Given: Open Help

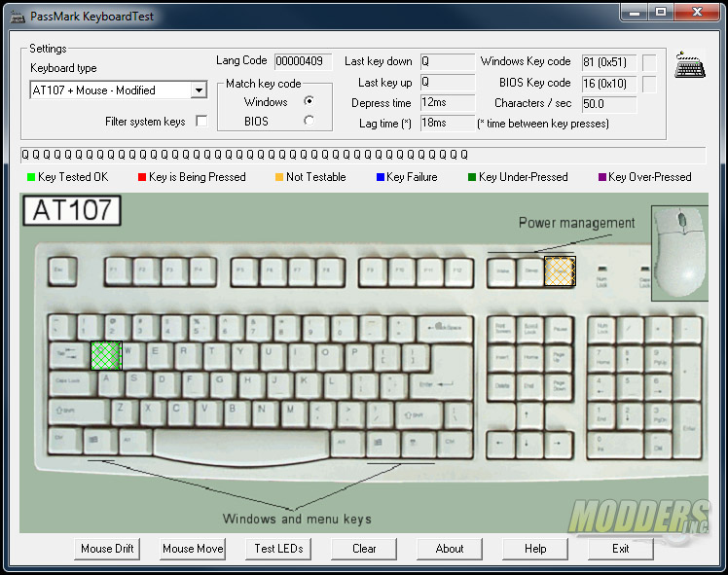Looking at the screenshot, I should [535, 549].
